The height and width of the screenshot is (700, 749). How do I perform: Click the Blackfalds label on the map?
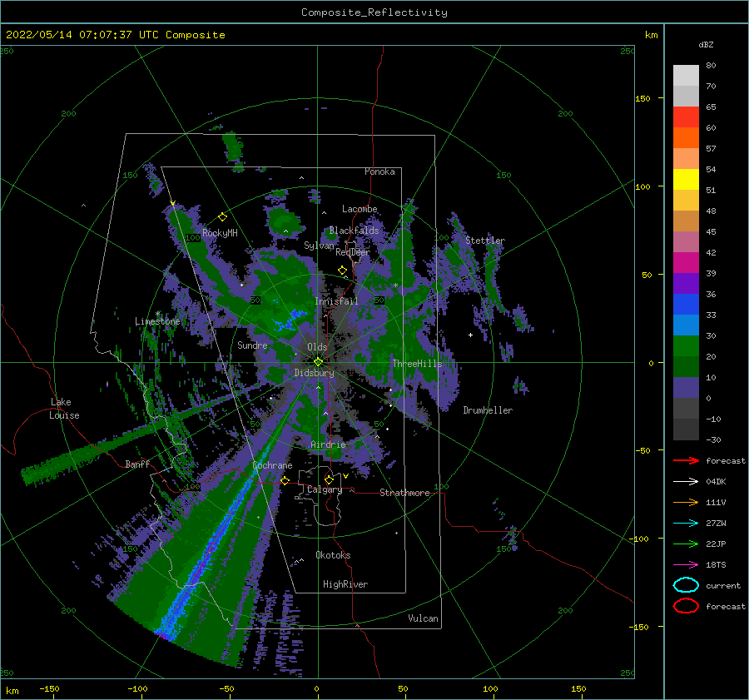point(354,231)
